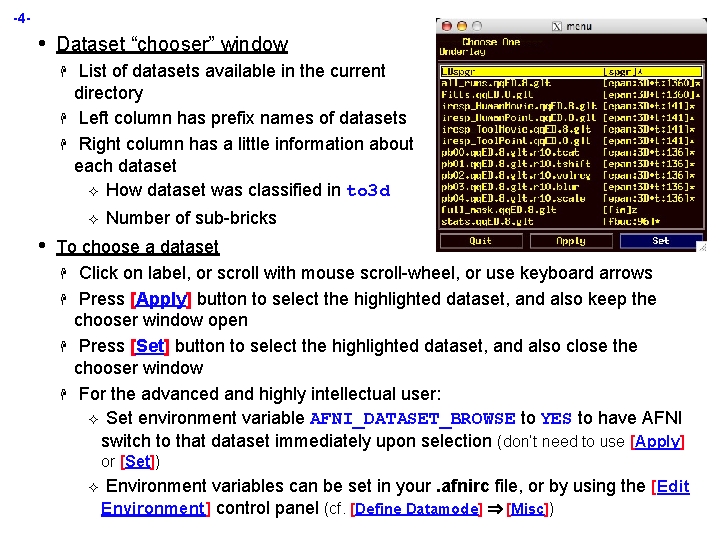Click the Quit button in the chooser
The width and height of the screenshot is (720, 540).
(x=481, y=241)
